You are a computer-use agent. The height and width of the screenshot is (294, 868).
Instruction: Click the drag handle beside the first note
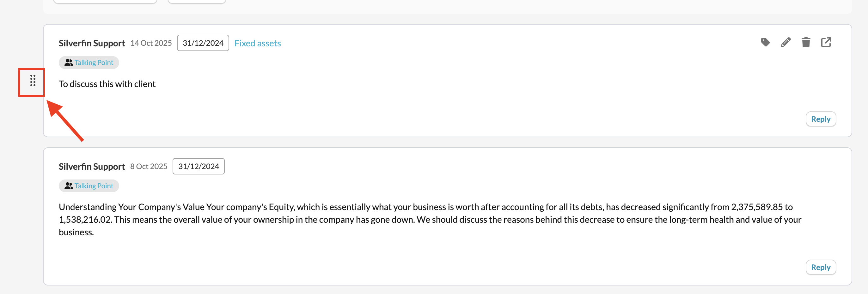33,81
